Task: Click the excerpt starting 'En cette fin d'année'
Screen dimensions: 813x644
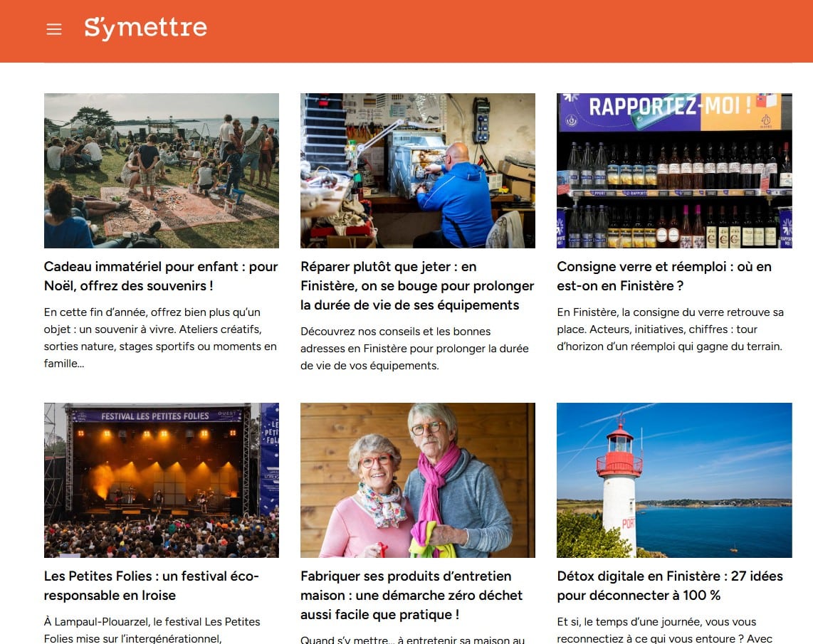Action: [160, 338]
